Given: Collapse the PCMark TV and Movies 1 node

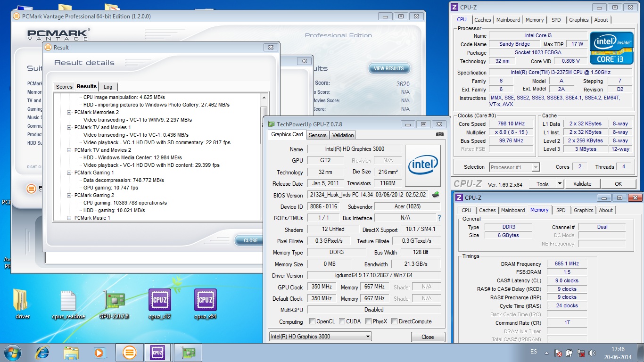Looking at the screenshot, I should (69, 128).
